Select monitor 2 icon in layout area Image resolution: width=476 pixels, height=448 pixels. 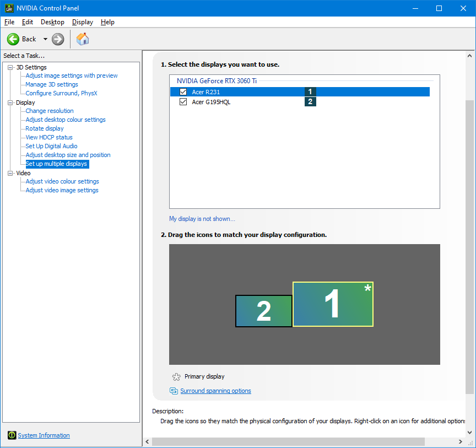pyautogui.click(x=264, y=311)
